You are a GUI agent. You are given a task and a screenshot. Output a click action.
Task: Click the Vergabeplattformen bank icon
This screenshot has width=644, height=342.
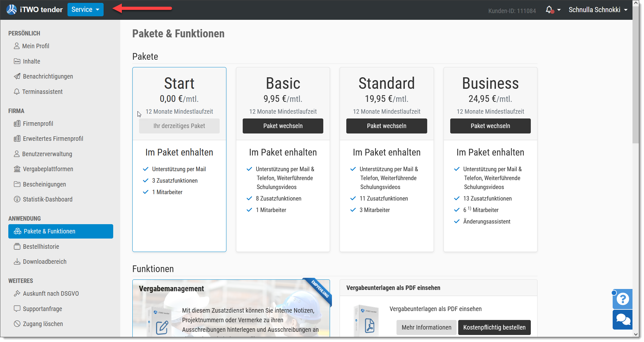[17, 169]
